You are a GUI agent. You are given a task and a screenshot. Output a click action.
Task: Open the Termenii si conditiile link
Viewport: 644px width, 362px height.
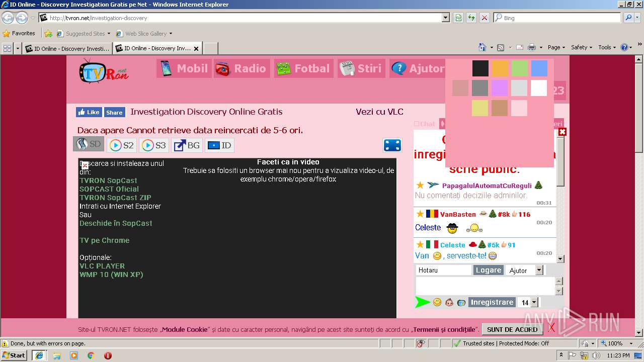click(x=444, y=329)
